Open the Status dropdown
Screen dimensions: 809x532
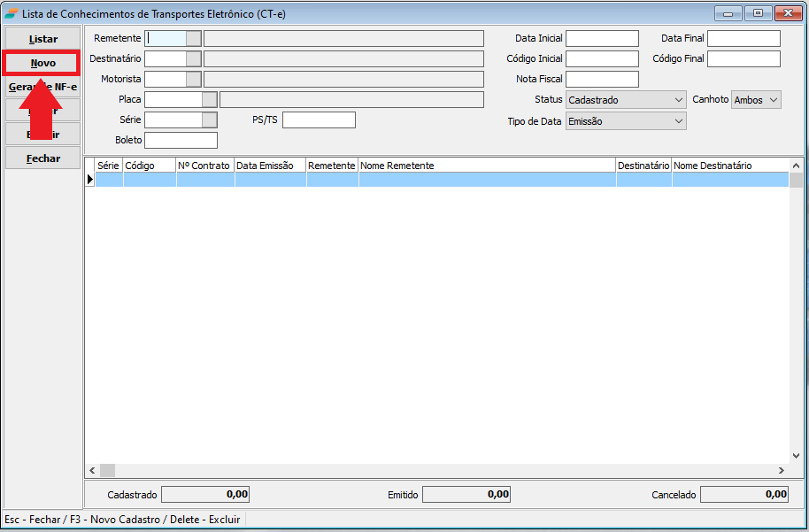coord(678,100)
